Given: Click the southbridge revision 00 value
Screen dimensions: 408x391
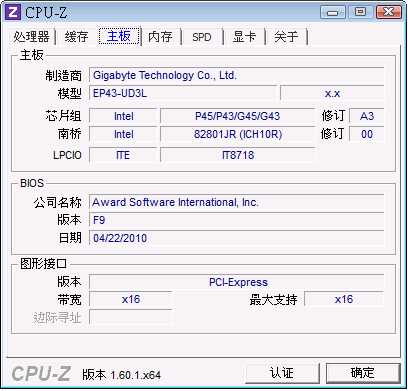Looking at the screenshot, I should [367, 134].
